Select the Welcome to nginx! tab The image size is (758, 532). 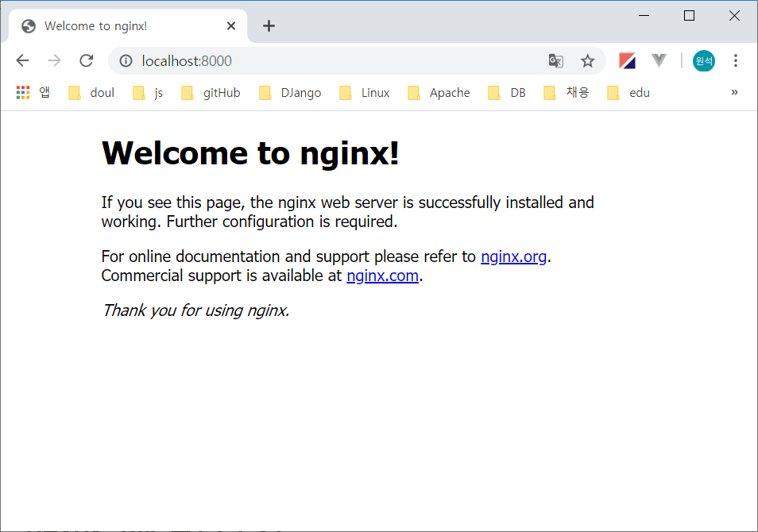pyautogui.click(x=128, y=26)
